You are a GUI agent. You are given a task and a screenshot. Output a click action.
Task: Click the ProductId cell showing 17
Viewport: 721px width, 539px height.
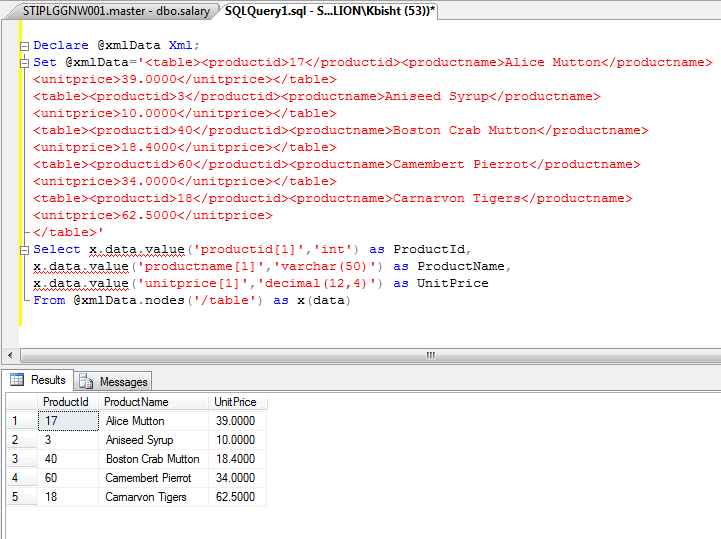click(x=68, y=421)
